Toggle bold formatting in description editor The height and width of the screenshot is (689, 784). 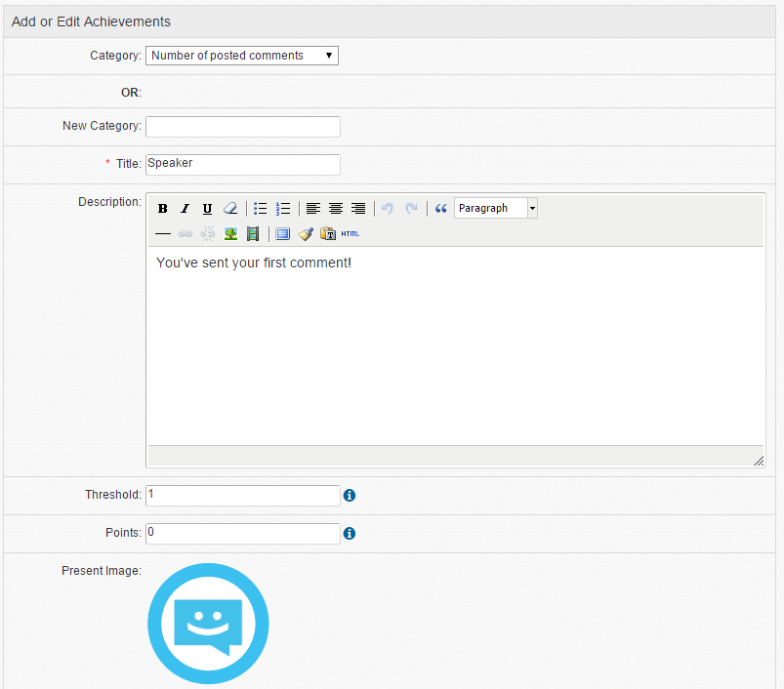coord(163,209)
